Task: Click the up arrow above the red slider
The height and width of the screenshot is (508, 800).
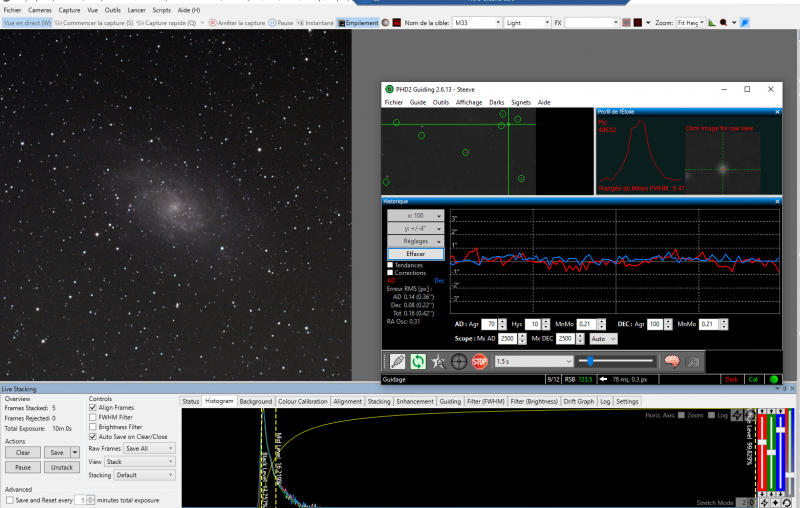Action: [x=762, y=411]
